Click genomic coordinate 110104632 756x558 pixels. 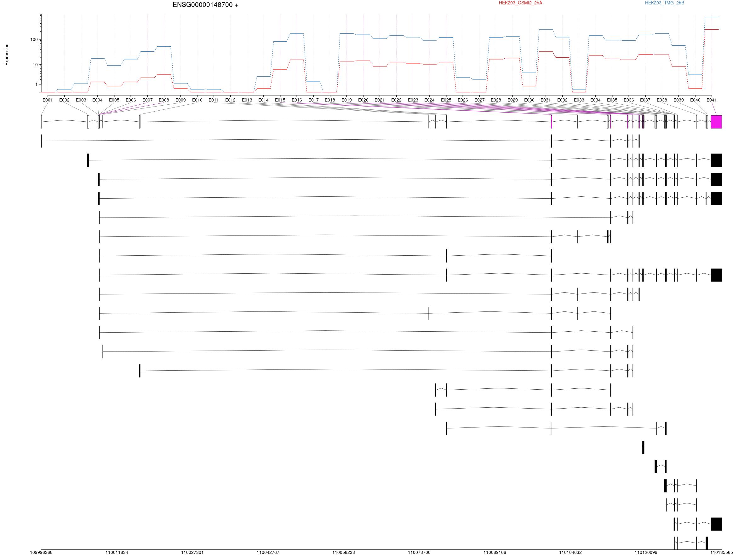pyautogui.click(x=570, y=553)
